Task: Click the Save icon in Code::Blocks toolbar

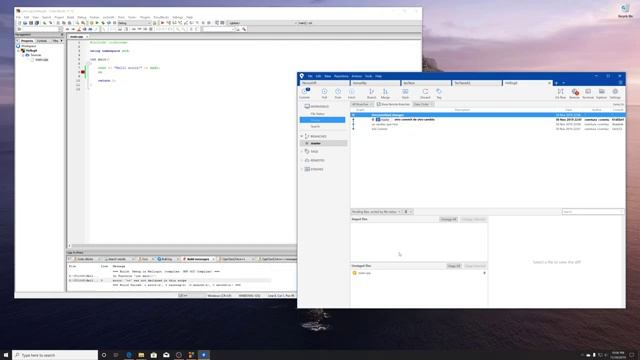Action: pos(31,23)
